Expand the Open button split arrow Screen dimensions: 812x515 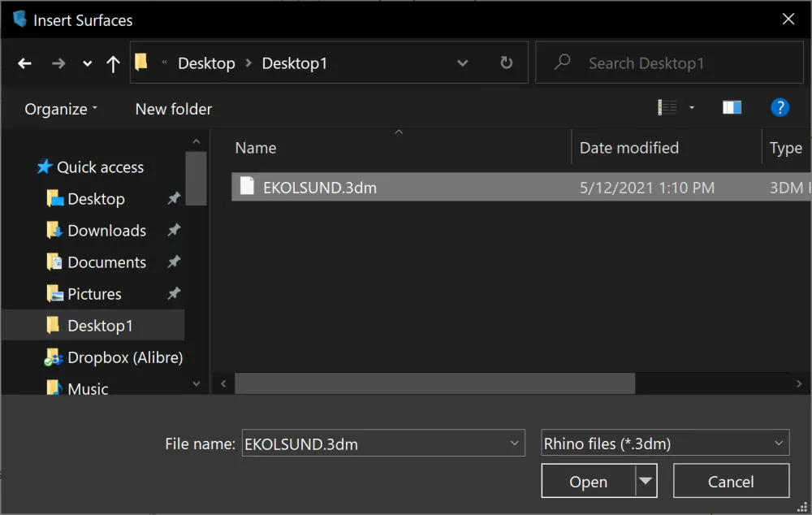[x=646, y=481]
